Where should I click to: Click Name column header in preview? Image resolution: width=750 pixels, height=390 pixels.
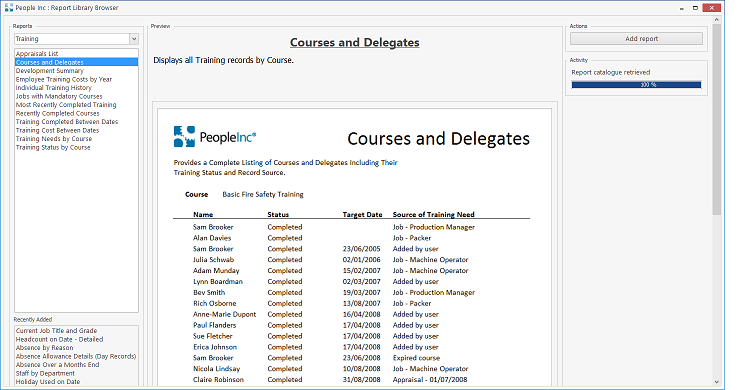coord(203,214)
